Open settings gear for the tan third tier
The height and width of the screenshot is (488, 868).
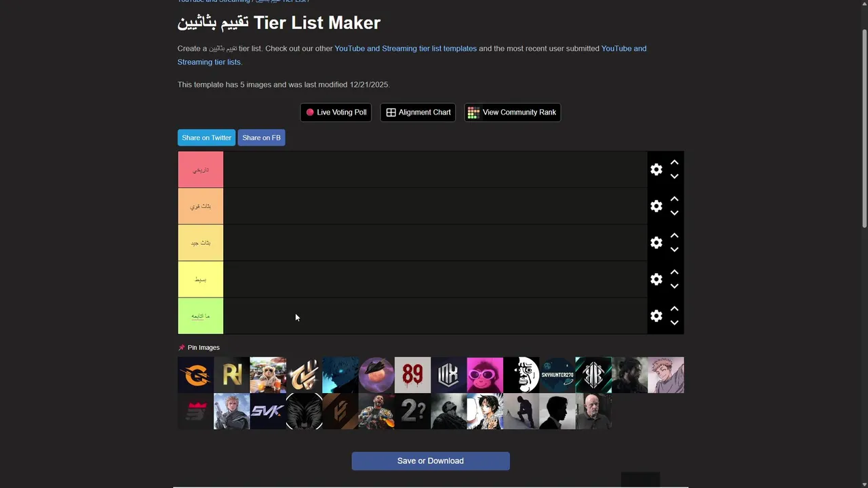click(x=656, y=243)
